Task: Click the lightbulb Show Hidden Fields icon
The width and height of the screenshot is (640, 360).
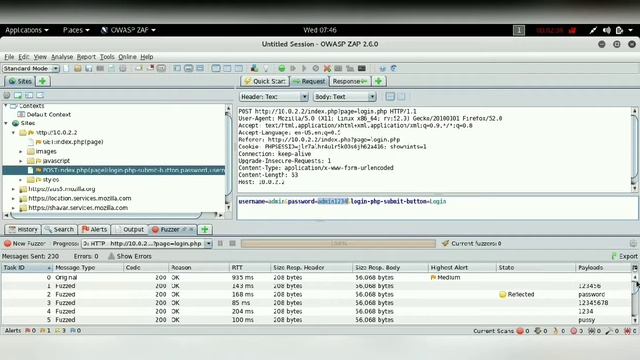Action: [x=266, y=69]
